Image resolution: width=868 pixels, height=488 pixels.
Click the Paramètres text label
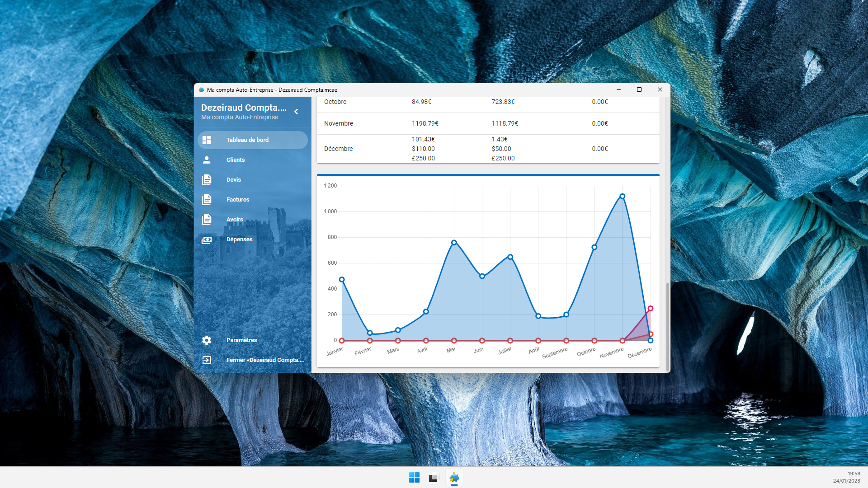[x=241, y=340]
